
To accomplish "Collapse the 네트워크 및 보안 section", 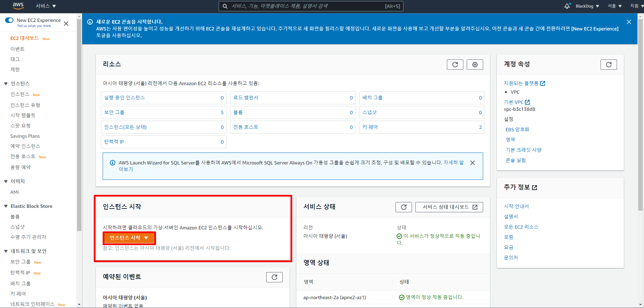I will coord(6,251).
